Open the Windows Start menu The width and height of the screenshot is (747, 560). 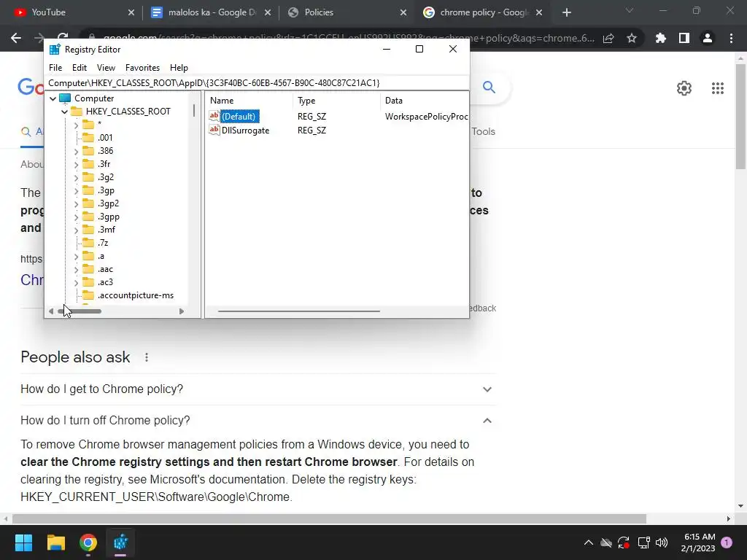23,542
